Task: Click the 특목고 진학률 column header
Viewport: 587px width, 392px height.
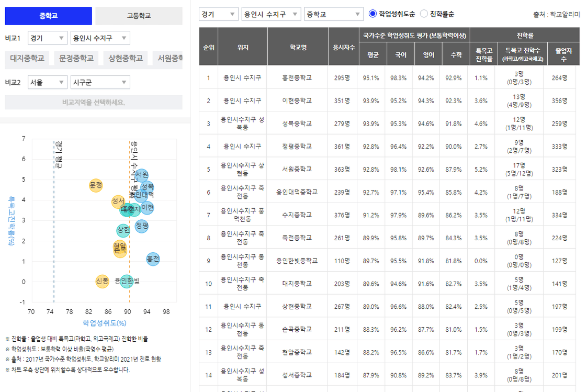Action: point(484,54)
